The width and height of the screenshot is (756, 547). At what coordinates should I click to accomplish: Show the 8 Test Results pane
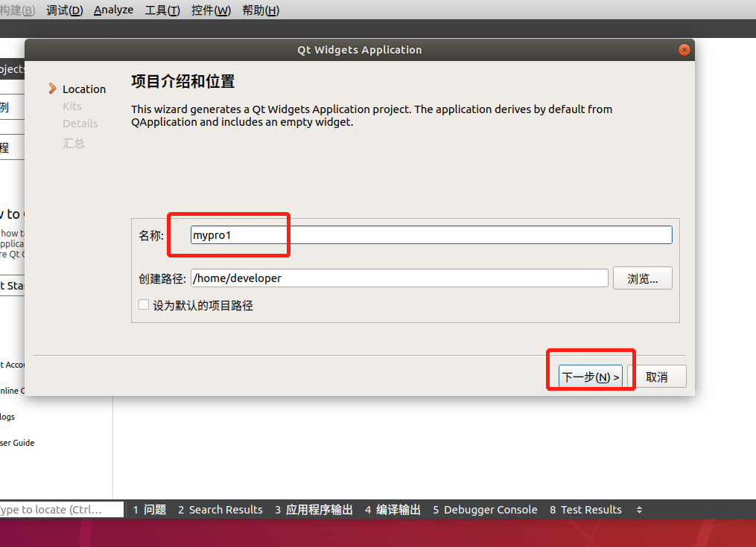pyautogui.click(x=585, y=510)
